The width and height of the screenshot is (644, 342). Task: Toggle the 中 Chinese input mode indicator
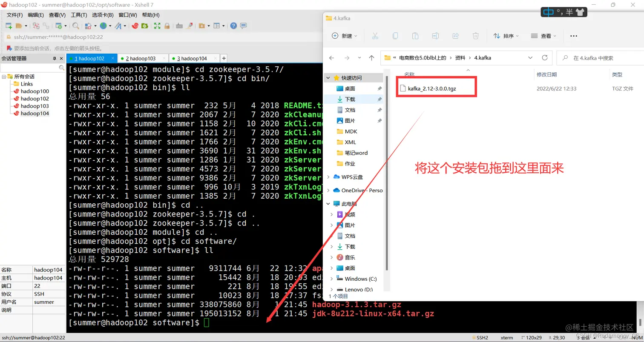coord(549,12)
